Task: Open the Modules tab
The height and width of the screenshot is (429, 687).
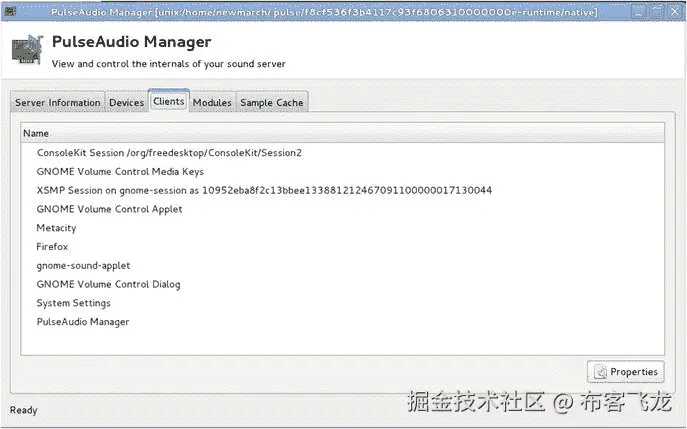Action: [x=212, y=102]
